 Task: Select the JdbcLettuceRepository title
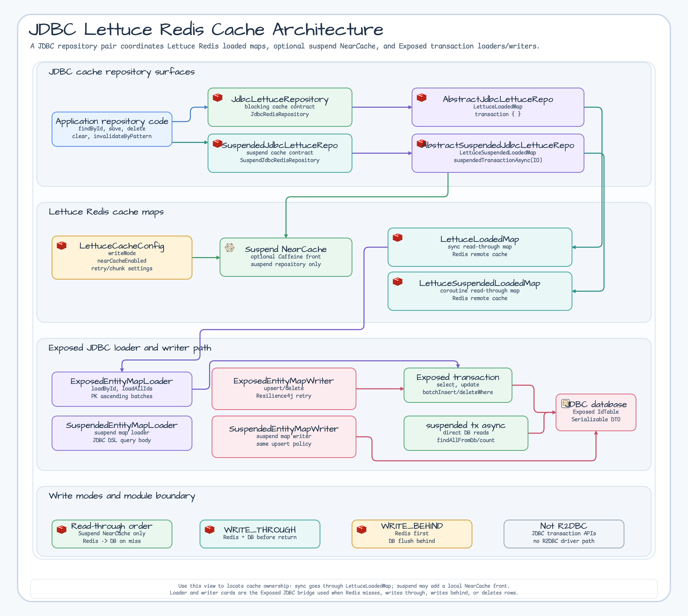tap(280, 99)
